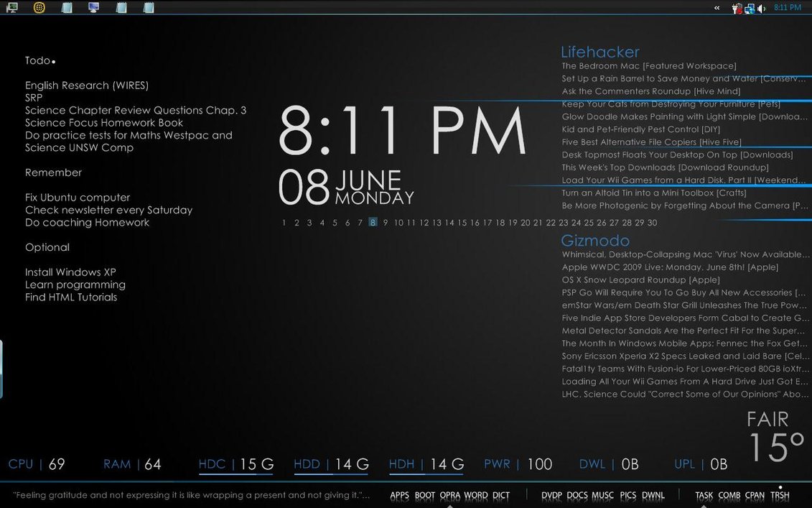The height and width of the screenshot is (508, 812).
Task: Launch OPRA shortcut in bottom launcher
Action: (x=450, y=495)
